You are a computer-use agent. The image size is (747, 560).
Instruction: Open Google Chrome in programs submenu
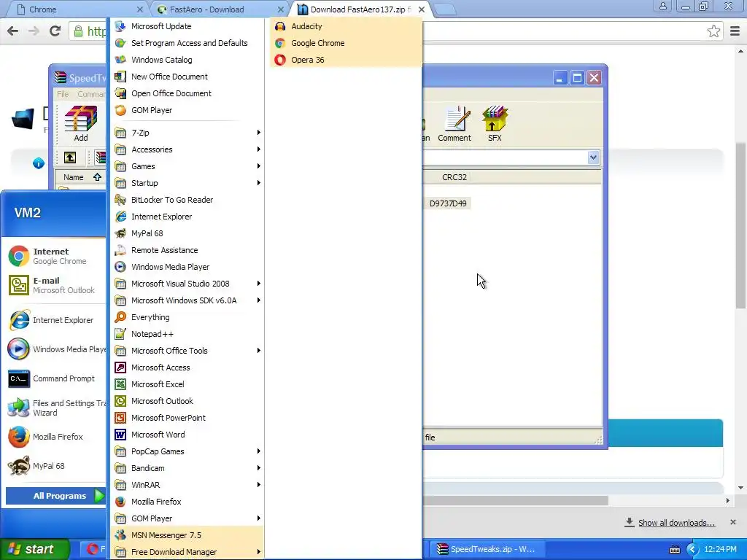(x=346, y=43)
